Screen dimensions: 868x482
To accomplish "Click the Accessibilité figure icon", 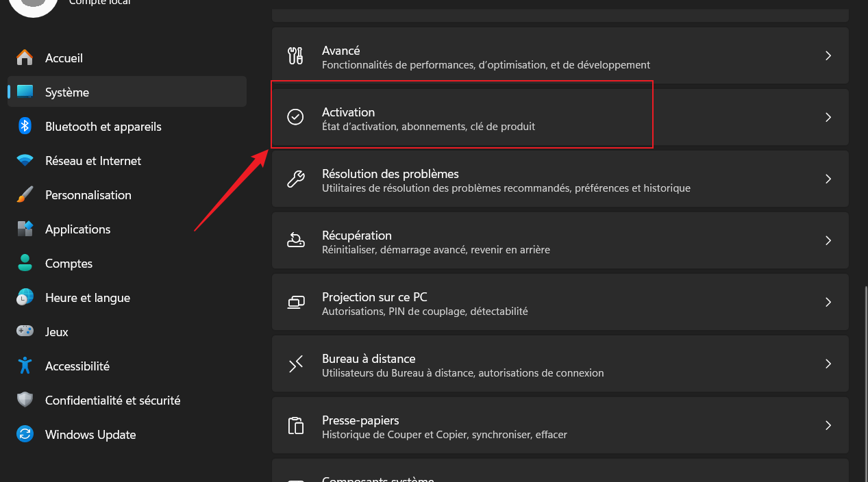I will (x=25, y=366).
